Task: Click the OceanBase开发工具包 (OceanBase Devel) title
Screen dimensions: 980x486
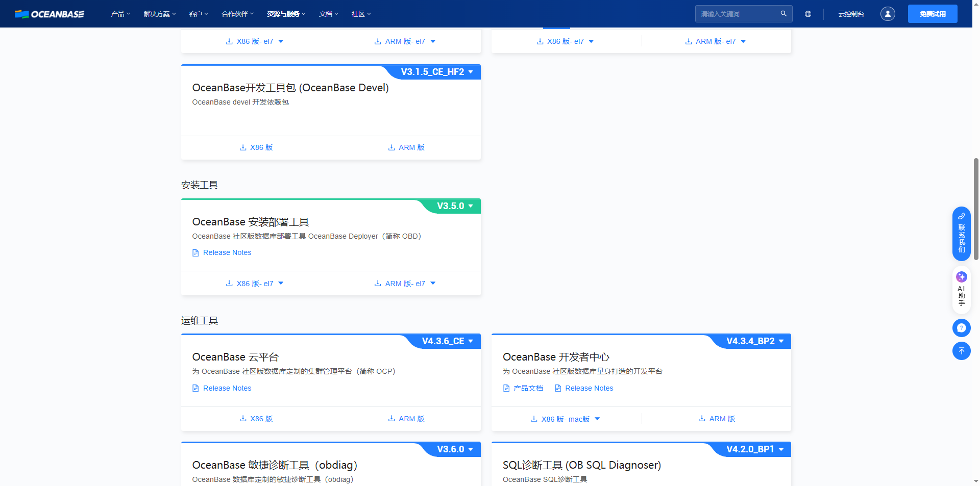Action: pos(290,88)
